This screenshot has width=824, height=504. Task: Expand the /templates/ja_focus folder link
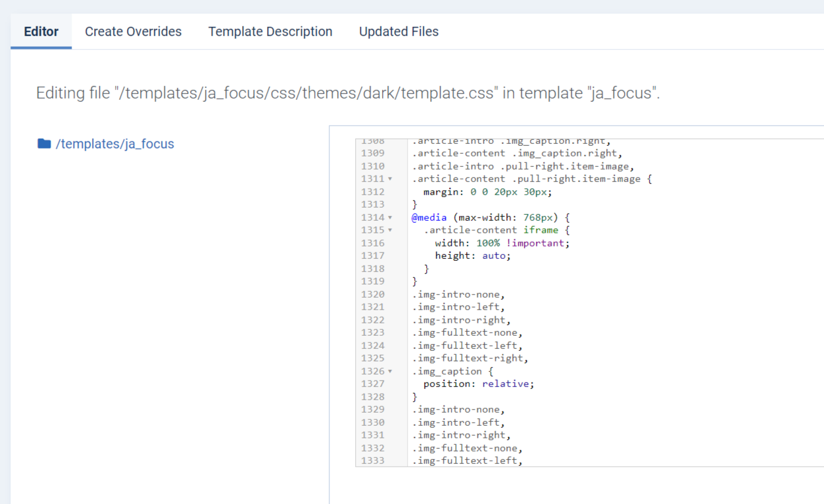pos(115,144)
